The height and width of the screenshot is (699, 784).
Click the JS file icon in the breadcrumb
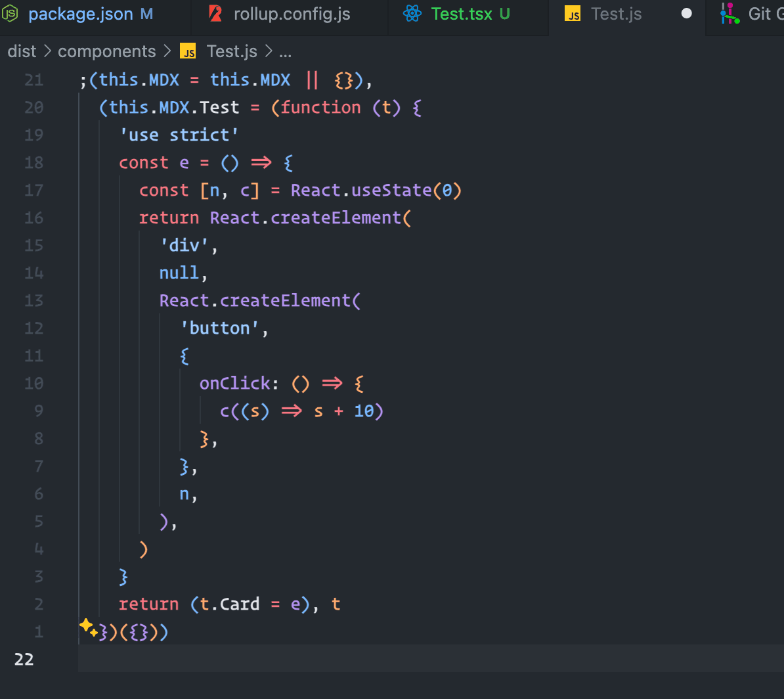188,51
